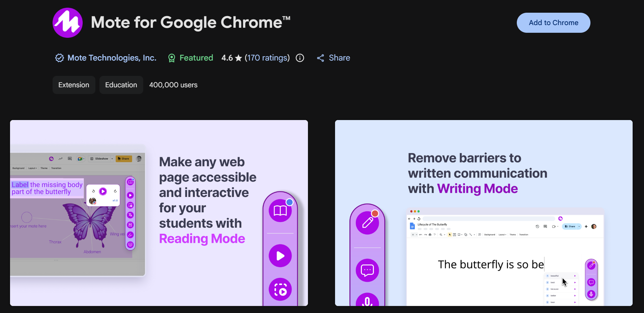This screenshot has width=644, height=313.
Task: Select the Extension chip
Action: point(74,85)
